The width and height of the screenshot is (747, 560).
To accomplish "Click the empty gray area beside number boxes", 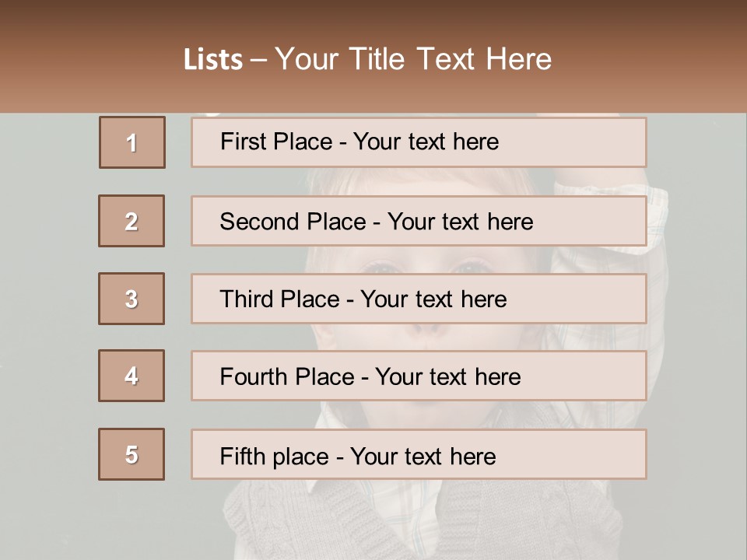I will click(x=47, y=311).
